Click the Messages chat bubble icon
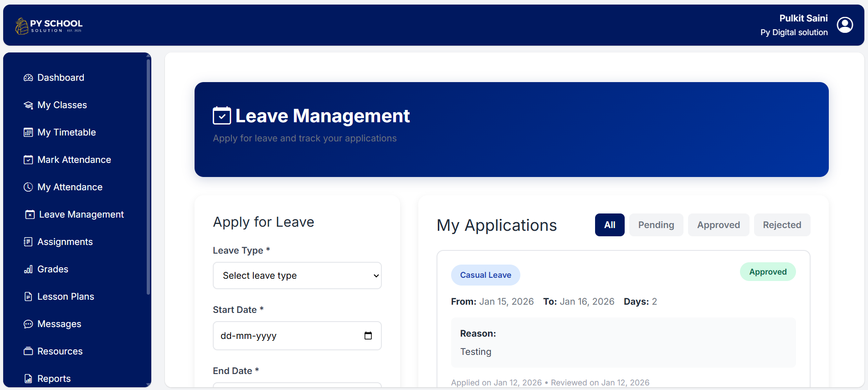The image size is (868, 390). pos(28,324)
